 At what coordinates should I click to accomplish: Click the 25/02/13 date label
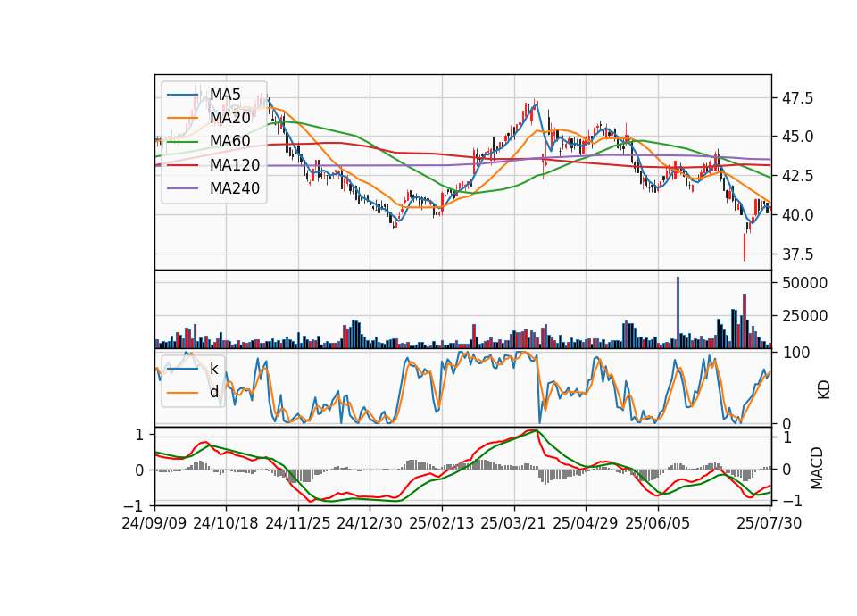[x=442, y=523]
